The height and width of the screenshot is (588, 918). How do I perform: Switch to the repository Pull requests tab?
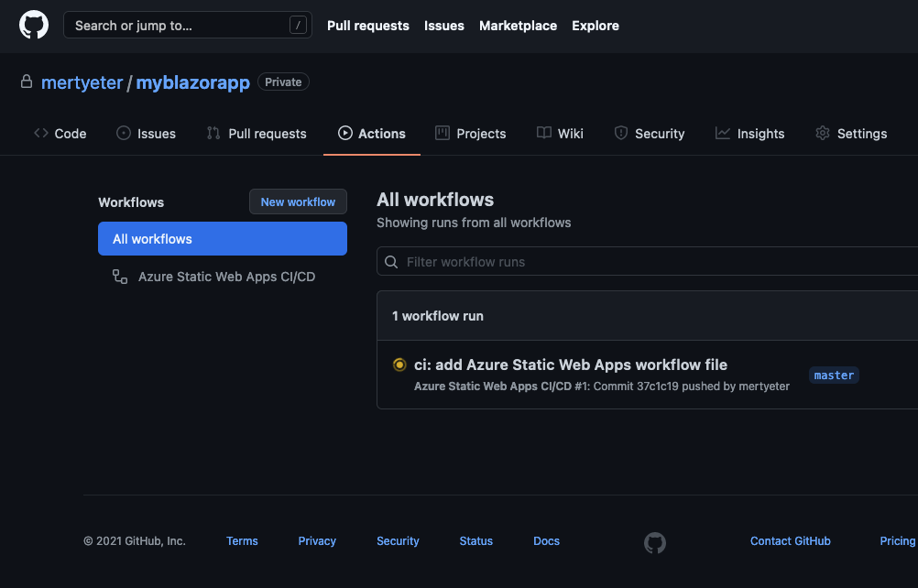pos(257,134)
